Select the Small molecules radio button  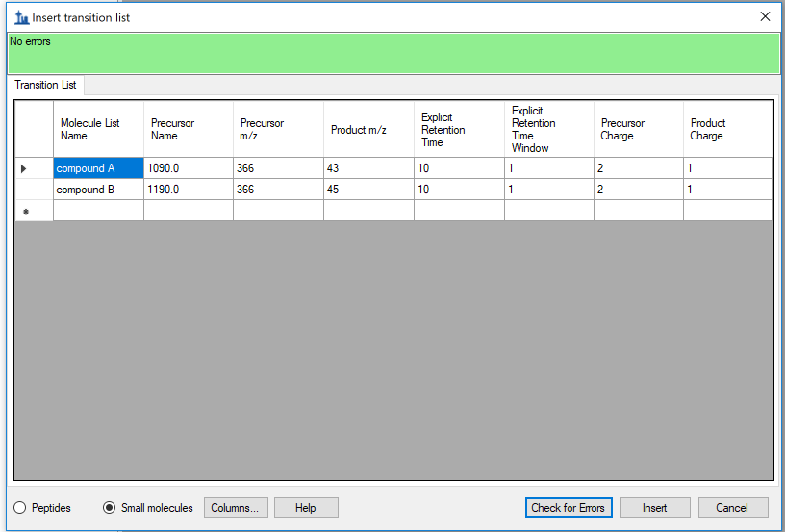[x=110, y=508]
